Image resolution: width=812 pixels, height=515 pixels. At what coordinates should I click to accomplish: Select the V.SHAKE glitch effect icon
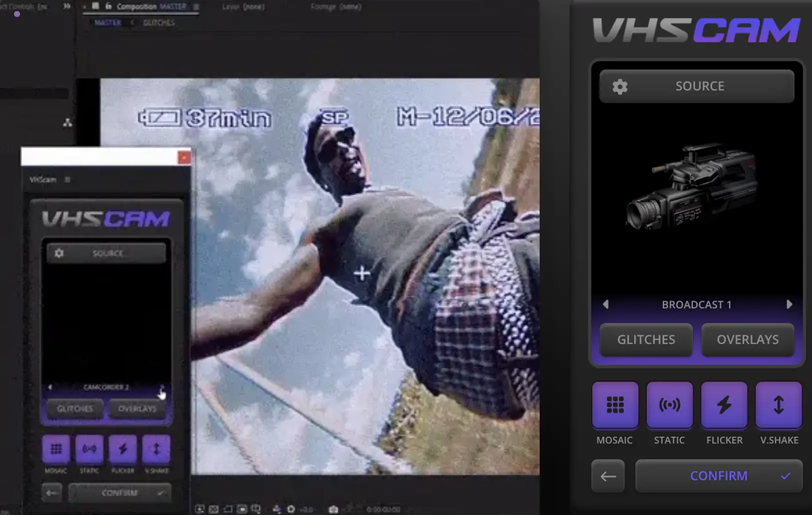point(778,405)
